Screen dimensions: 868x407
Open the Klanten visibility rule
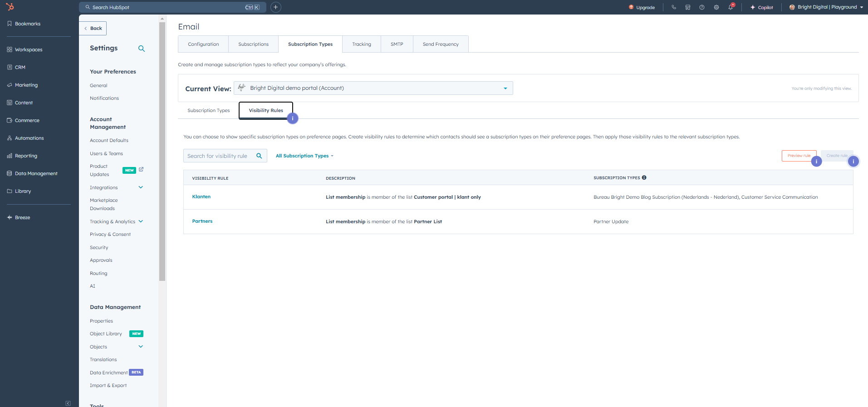(x=201, y=197)
